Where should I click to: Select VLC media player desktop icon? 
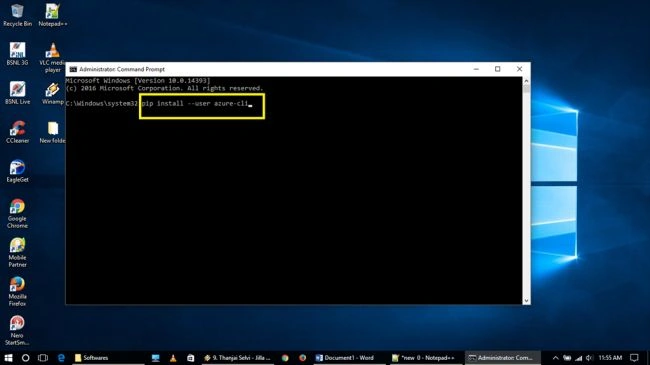[53, 58]
